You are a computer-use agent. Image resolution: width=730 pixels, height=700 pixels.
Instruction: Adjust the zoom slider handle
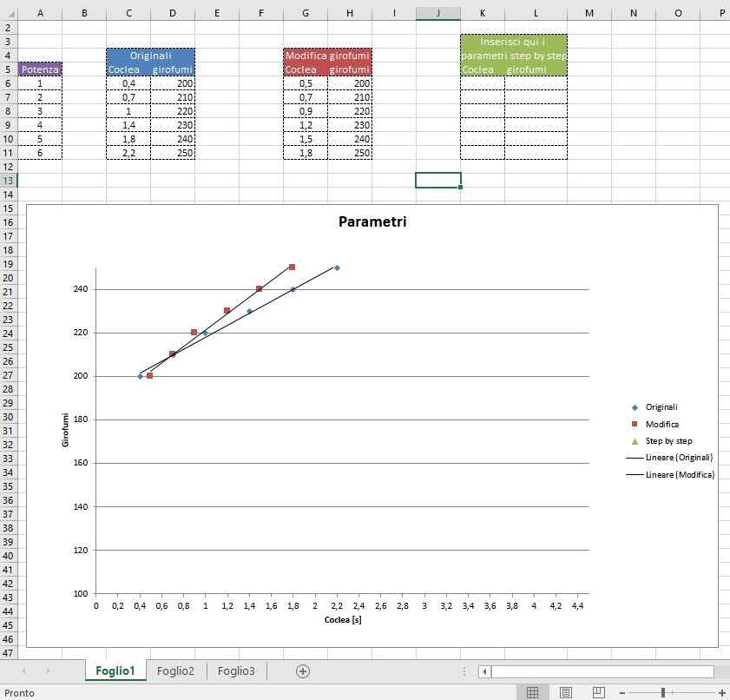click(x=663, y=693)
